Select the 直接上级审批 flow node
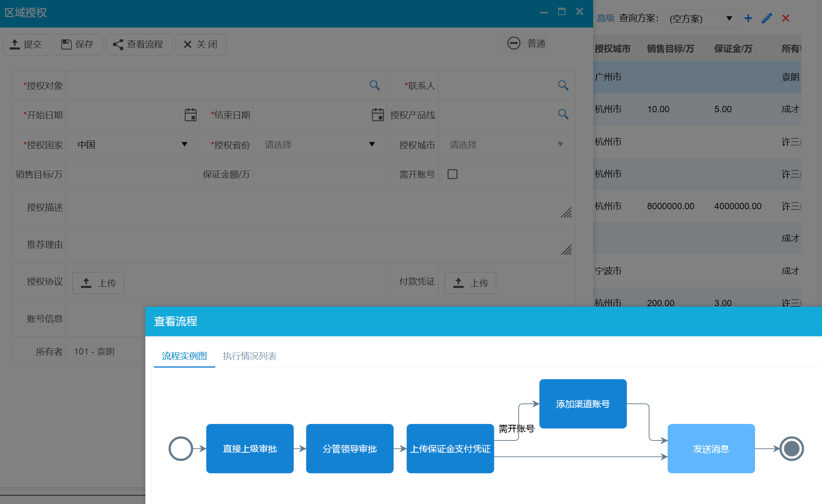 pos(250,449)
